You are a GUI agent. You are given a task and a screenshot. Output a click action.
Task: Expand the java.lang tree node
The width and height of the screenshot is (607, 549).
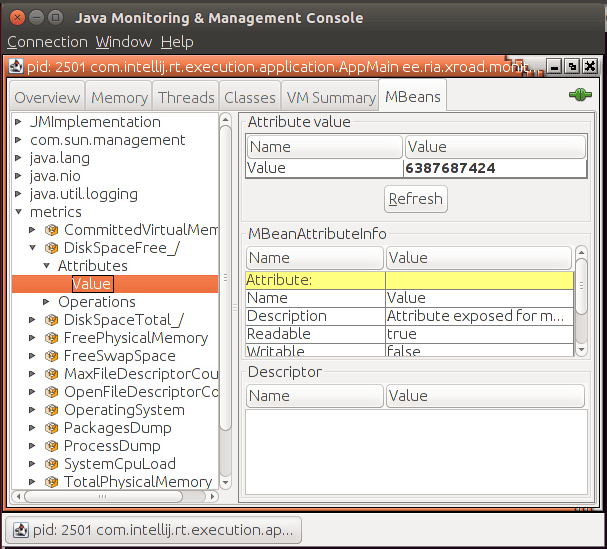[18, 158]
